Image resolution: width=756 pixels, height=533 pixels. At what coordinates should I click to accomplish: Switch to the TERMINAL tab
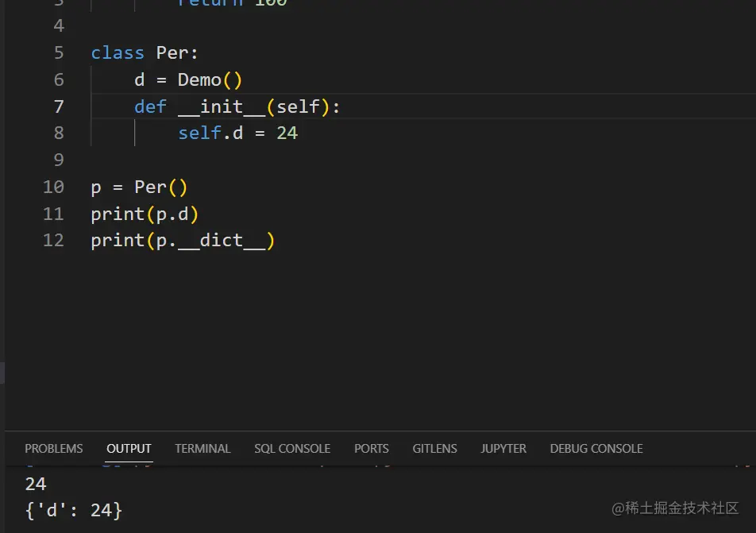[x=202, y=449]
